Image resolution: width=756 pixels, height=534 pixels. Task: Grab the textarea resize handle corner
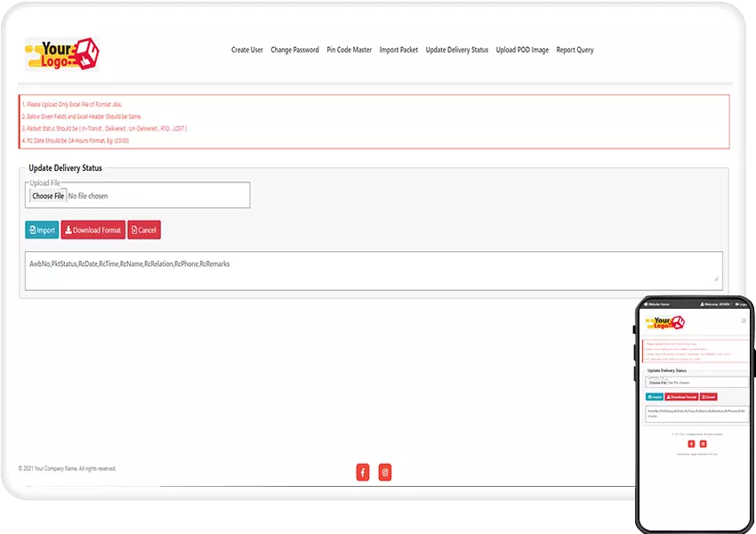[x=717, y=279]
